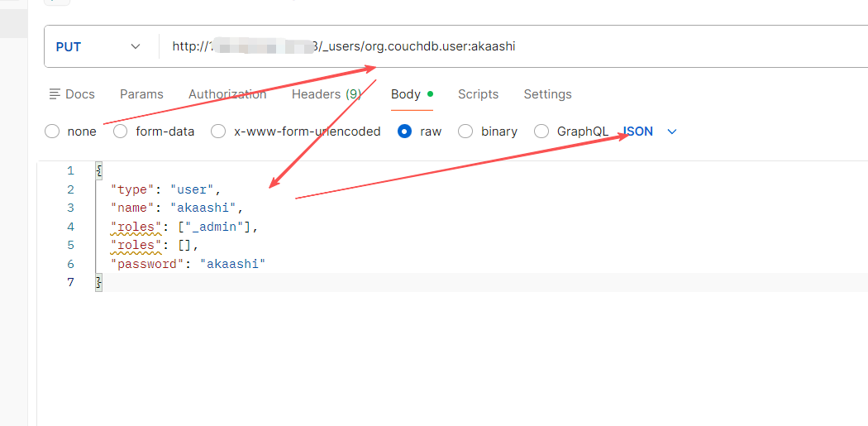Switch to the Params tab
Image resolution: width=868 pixels, height=426 pixels.
[x=141, y=94]
